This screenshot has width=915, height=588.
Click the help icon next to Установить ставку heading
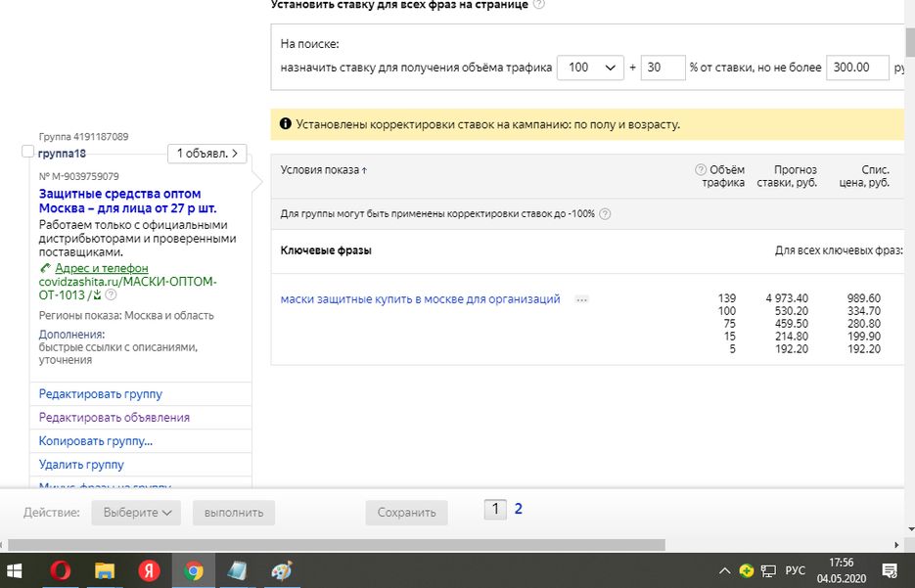[539, 5]
